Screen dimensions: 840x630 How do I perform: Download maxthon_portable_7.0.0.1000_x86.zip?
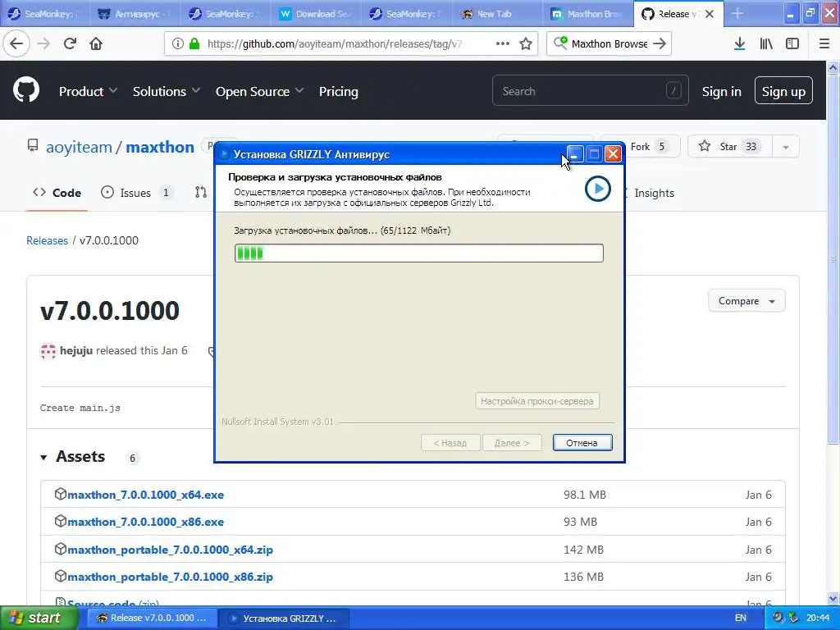tap(170, 577)
